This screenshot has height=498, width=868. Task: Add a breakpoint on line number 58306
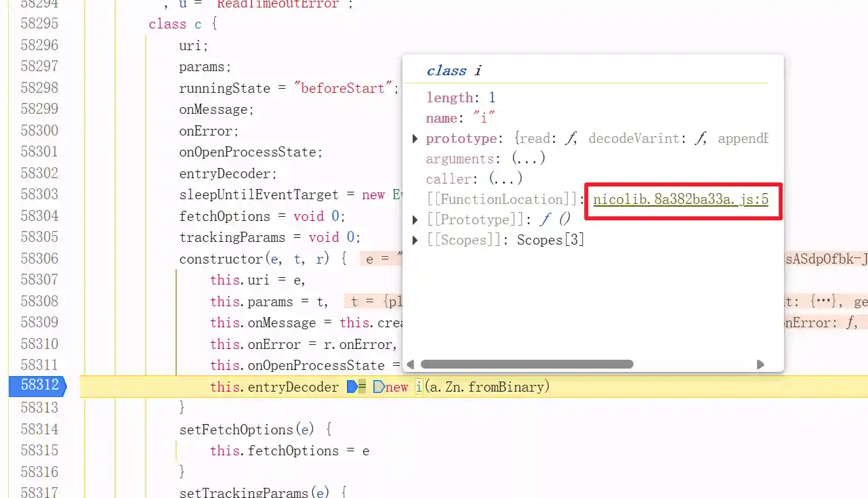pyautogui.click(x=39, y=259)
